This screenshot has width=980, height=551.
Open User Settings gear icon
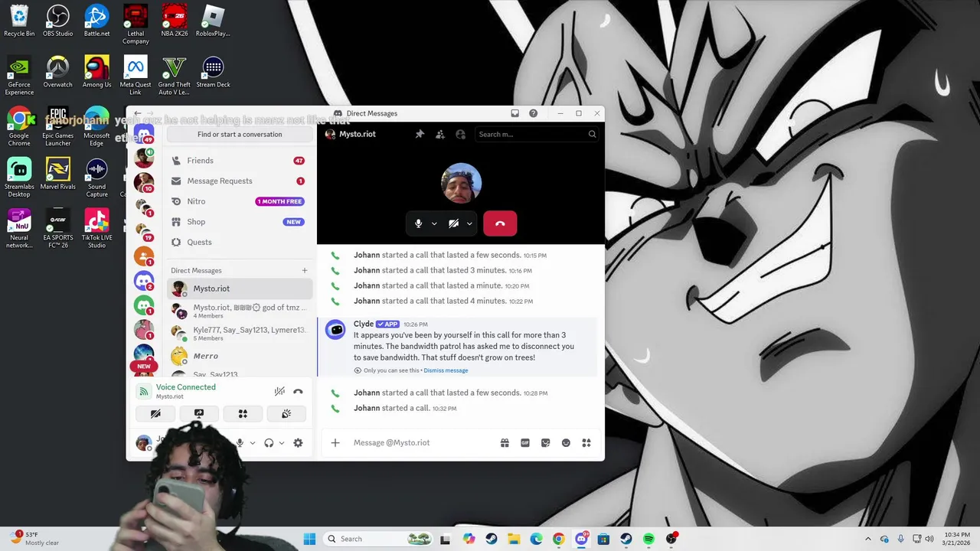point(298,442)
